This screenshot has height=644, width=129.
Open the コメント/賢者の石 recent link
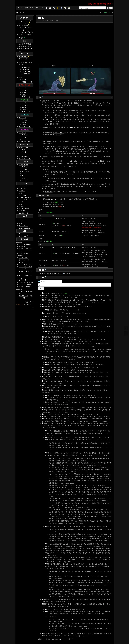pyautogui.click(x=25, y=245)
